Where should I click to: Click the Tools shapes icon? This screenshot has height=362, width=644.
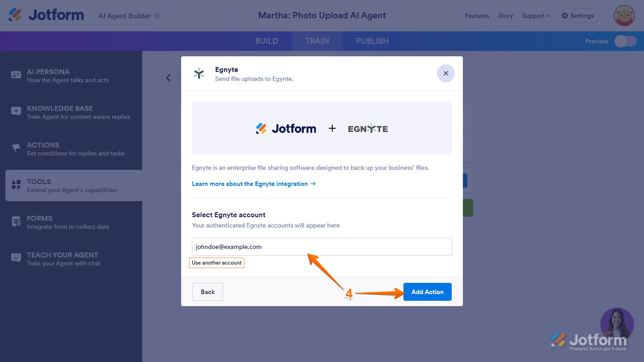coord(16,185)
